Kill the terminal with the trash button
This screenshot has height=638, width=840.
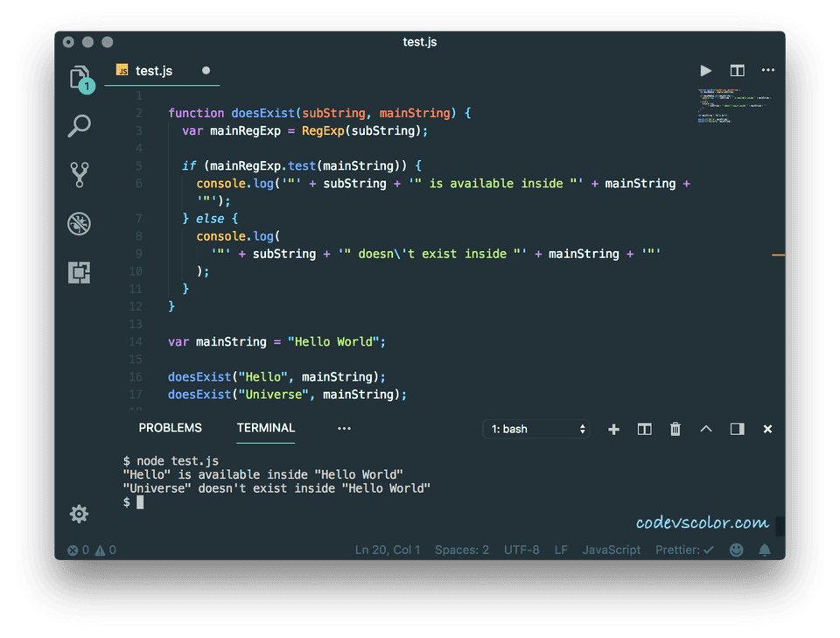pos(675,429)
